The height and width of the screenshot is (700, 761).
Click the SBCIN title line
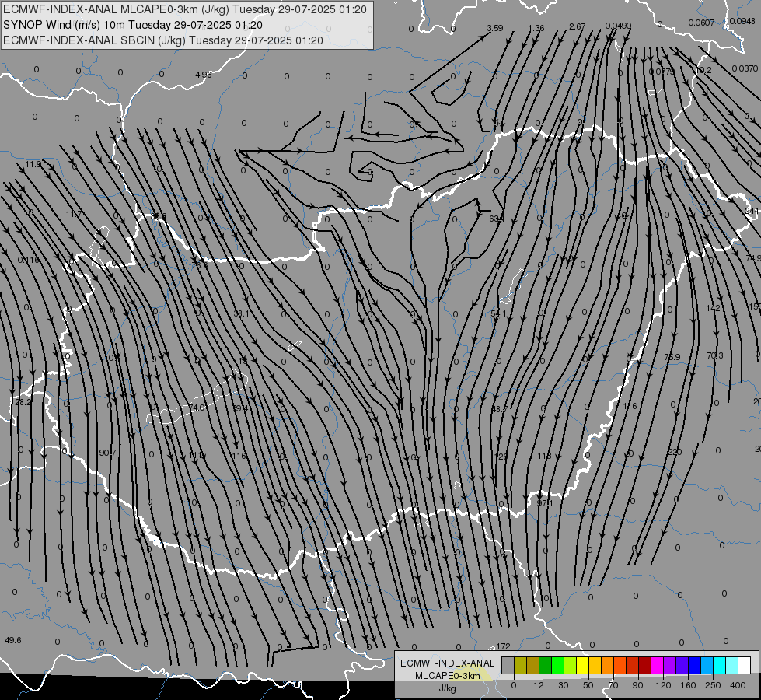(163, 40)
